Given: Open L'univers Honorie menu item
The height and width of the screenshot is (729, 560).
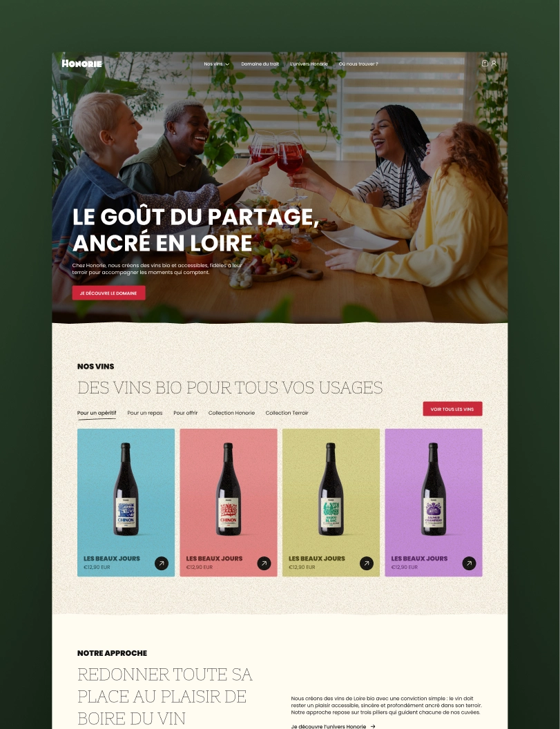Looking at the screenshot, I should coord(309,64).
